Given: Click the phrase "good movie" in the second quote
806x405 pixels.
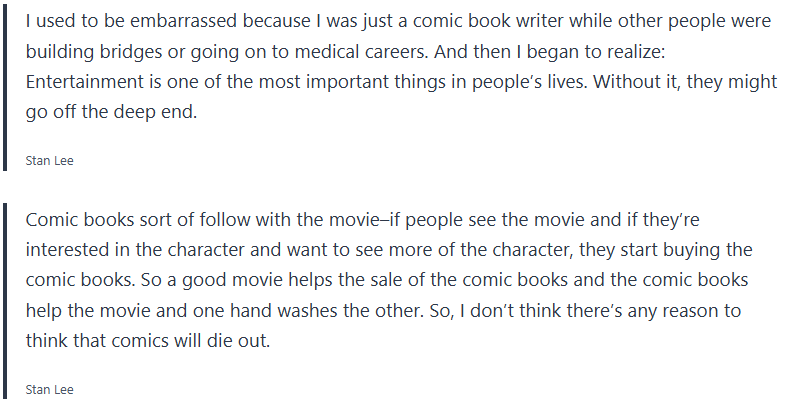Looking at the screenshot, I should coord(124,280).
